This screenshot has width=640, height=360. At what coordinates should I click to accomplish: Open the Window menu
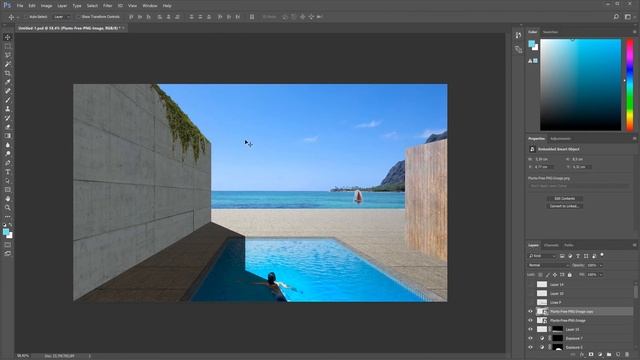pos(150,6)
